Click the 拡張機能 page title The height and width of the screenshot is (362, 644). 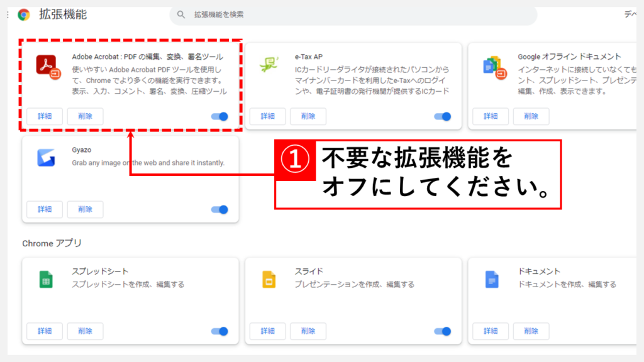point(63,14)
